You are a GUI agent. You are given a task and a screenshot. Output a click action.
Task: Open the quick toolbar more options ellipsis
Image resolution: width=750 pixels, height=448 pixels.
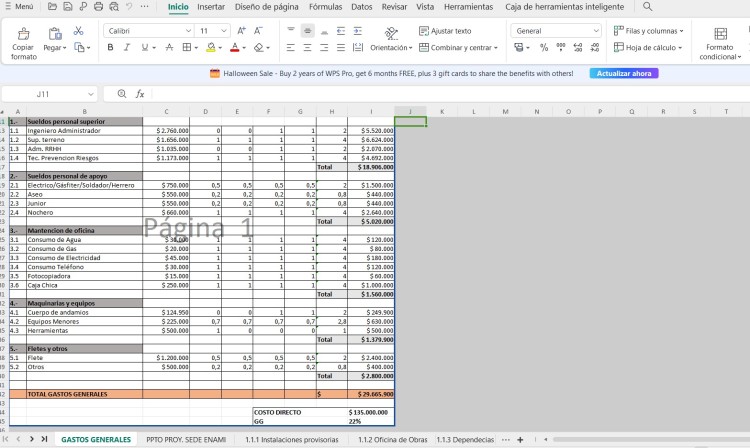(x=144, y=7)
